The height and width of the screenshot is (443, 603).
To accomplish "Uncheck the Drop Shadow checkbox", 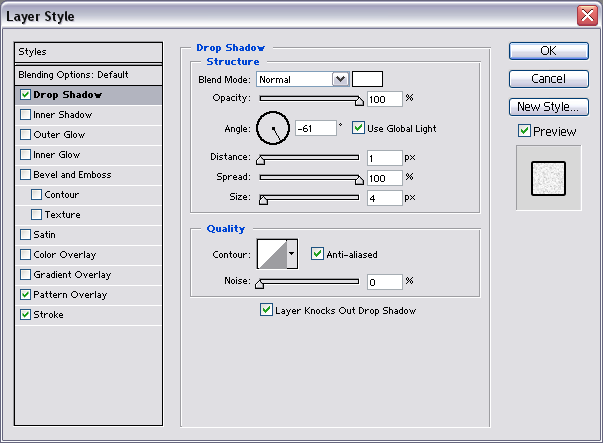I will [25, 95].
